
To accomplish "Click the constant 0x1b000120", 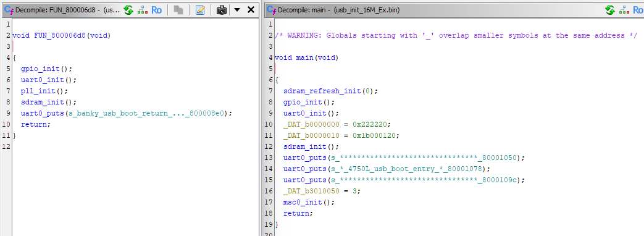I will pos(374,135).
